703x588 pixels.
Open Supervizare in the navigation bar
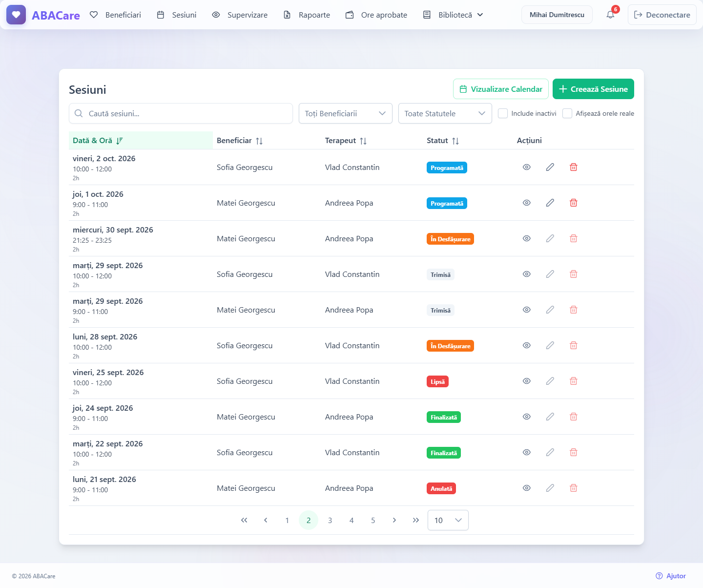point(240,15)
